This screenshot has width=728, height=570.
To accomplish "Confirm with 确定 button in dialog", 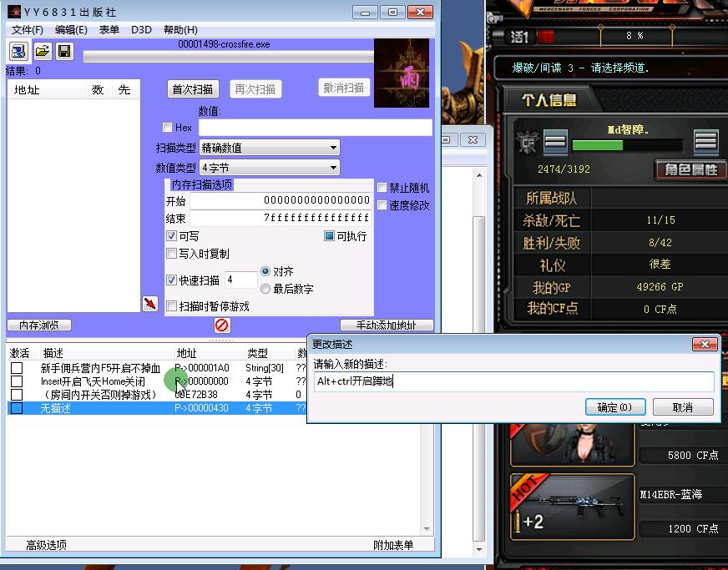I will [614, 407].
